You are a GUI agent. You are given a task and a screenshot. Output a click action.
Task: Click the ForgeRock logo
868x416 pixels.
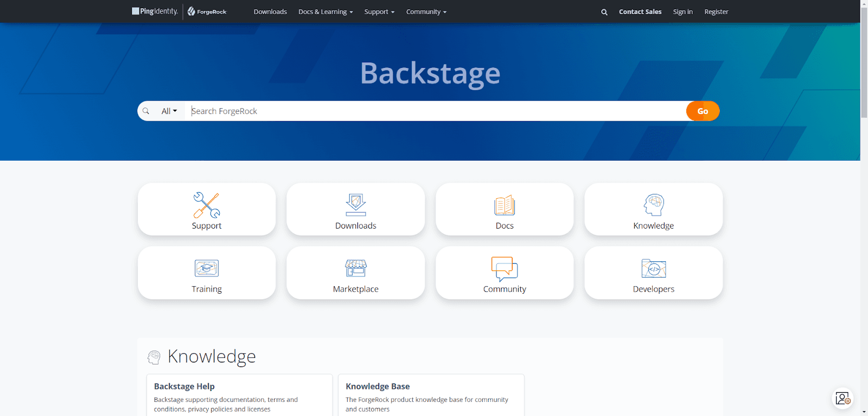coord(207,11)
